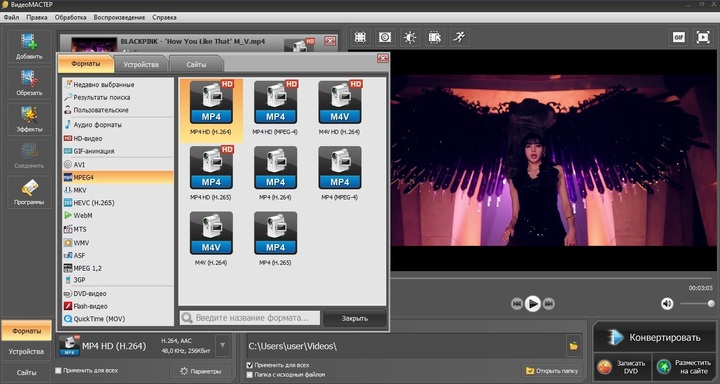Create a GIF with the GIF icon

[x=678, y=37]
